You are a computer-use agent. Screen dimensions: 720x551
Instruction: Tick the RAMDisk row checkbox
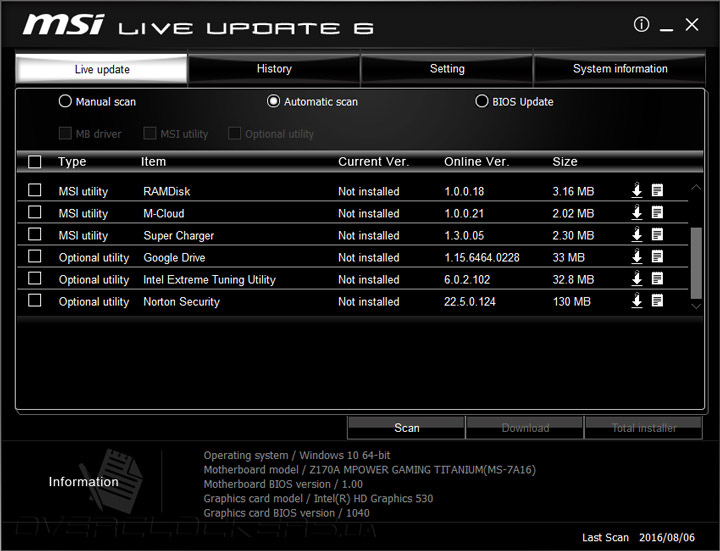(34, 190)
